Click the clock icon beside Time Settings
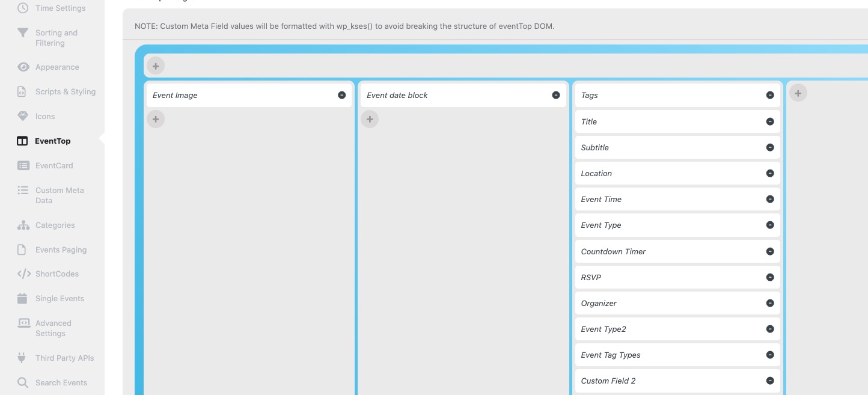Viewport: 868px width, 395px height. pyautogui.click(x=23, y=8)
